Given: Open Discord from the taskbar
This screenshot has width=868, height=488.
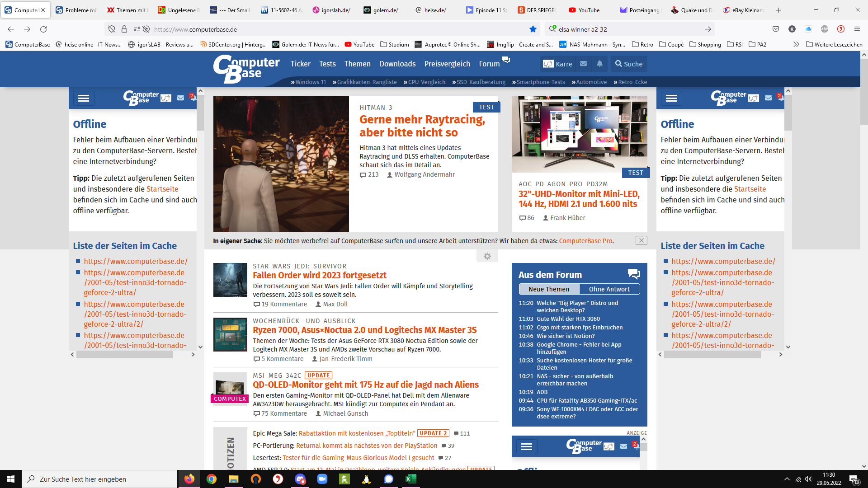Looking at the screenshot, I should [x=300, y=479].
